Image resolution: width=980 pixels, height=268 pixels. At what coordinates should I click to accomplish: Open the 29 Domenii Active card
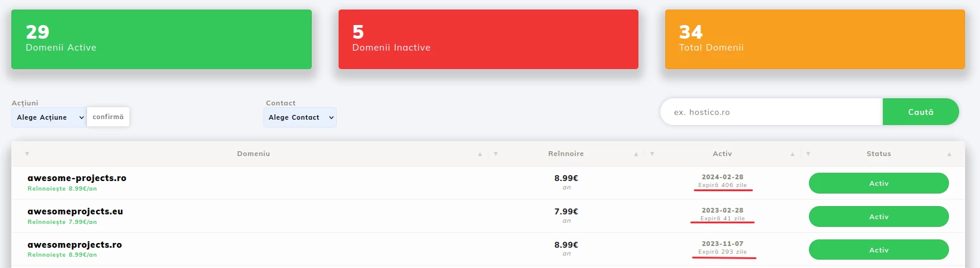(x=162, y=39)
